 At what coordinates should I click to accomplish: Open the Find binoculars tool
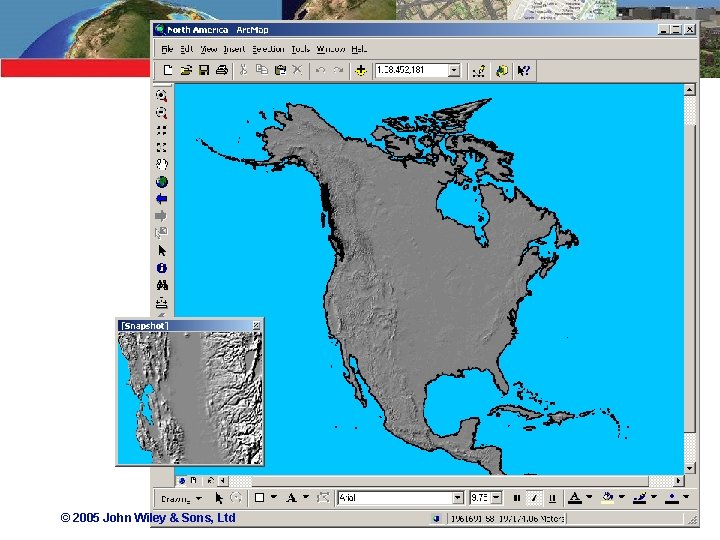(161, 286)
